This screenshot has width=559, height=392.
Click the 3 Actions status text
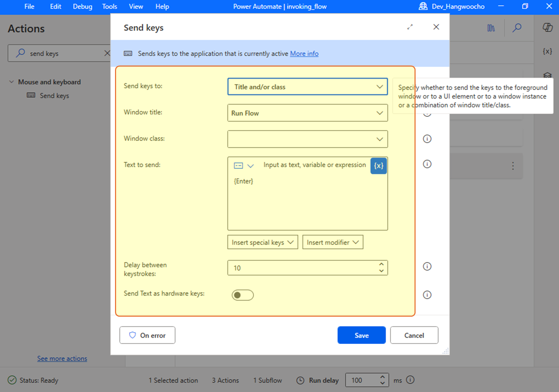coord(225,380)
